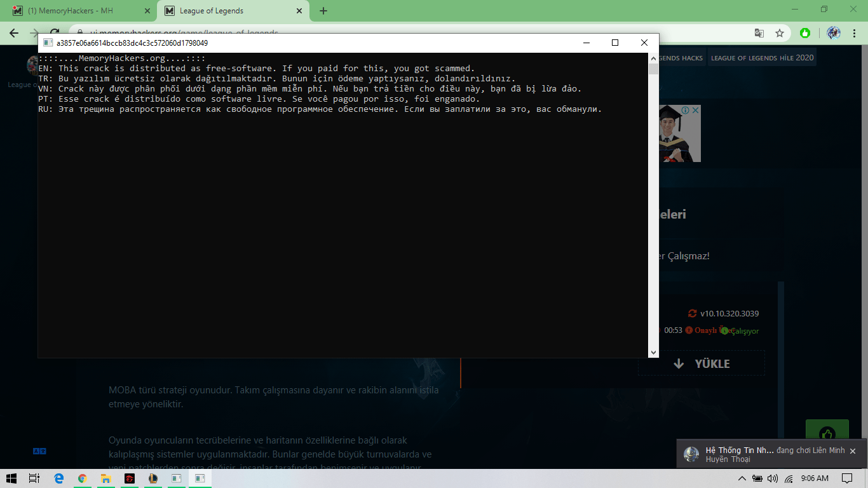The width and height of the screenshot is (868, 488).
Task: Open the Garena app on the taskbar
Action: pyautogui.click(x=129, y=478)
